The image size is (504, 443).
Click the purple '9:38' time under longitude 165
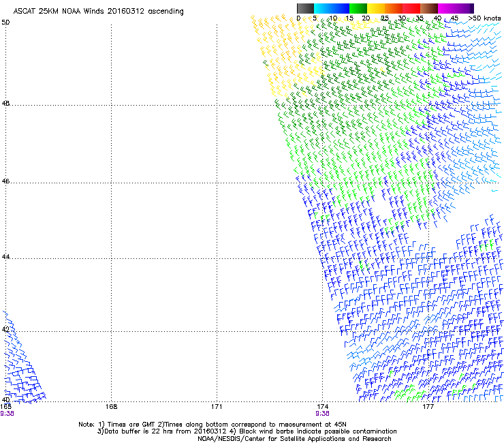[7, 414]
